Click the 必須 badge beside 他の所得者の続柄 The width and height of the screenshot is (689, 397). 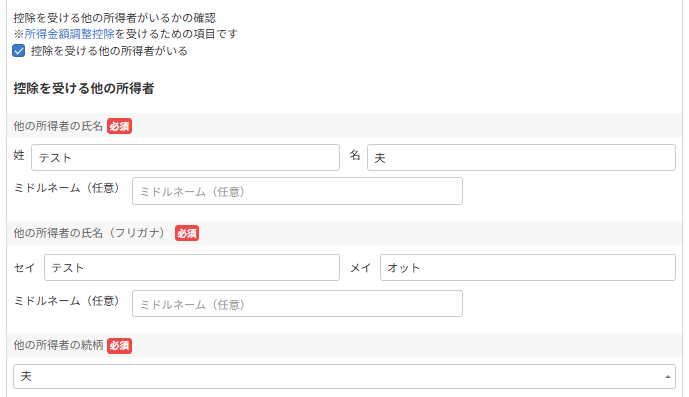(x=120, y=346)
